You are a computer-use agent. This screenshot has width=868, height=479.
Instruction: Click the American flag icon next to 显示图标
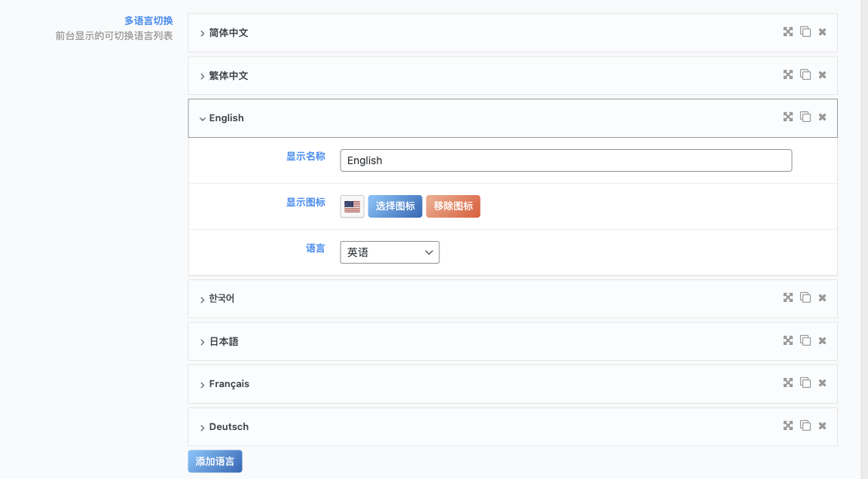pyautogui.click(x=351, y=206)
